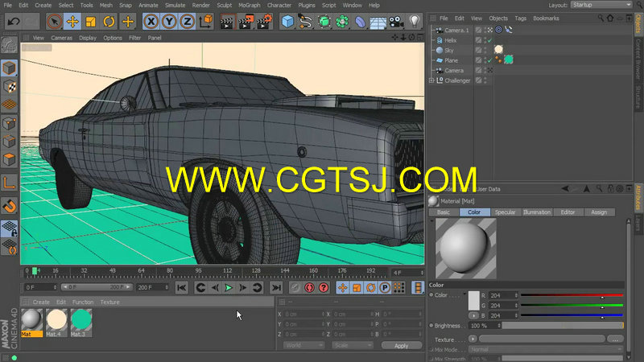Open the Texture arrow dropdown
The height and width of the screenshot is (362, 644).
[473, 339]
